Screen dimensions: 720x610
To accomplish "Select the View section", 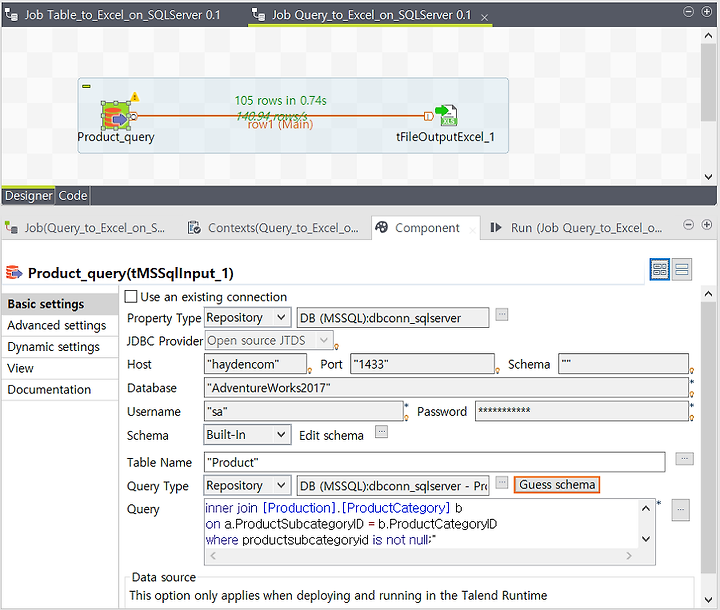I will [60, 368].
